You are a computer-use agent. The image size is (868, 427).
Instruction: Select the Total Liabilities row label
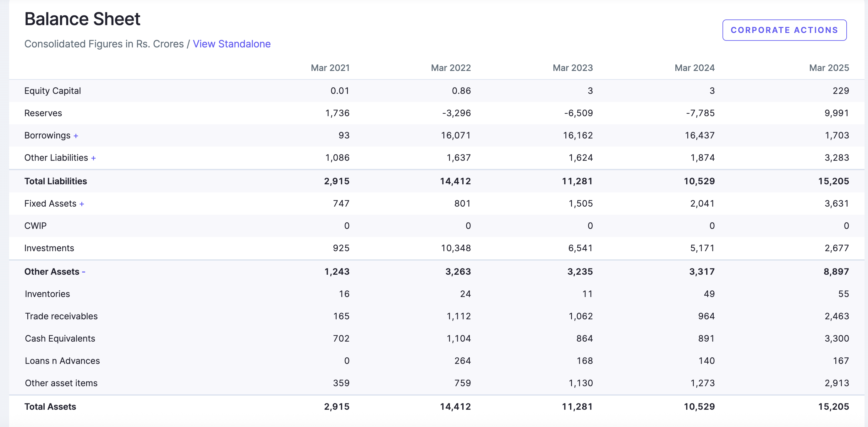[x=56, y=181]
